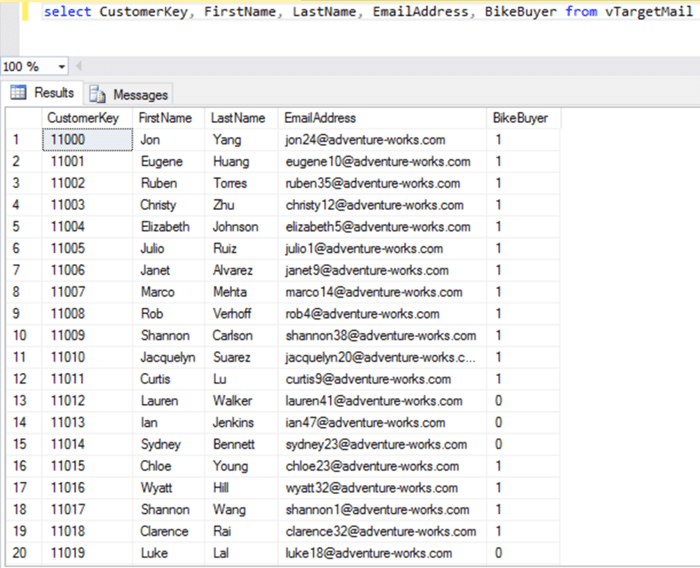Click email curtis9@adventure-works.com
Screen dimensions: 700x568
click(x=368, y=379)
